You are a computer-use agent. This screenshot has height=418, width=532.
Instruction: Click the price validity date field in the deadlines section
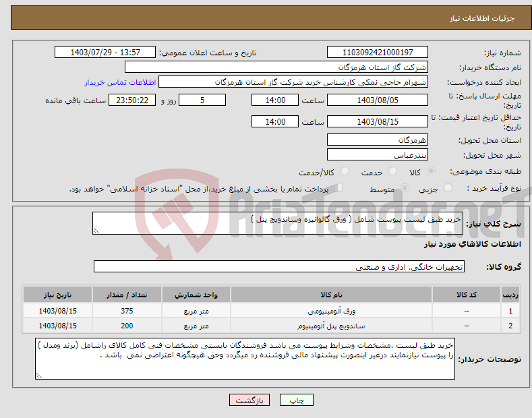click(x=378, y=121)
